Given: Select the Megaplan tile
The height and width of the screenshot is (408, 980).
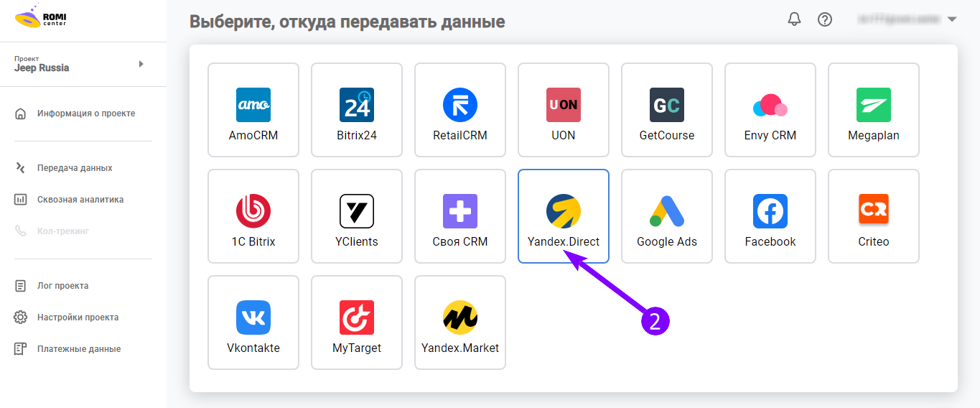Looking at the screenshot, I should [874, 110].
